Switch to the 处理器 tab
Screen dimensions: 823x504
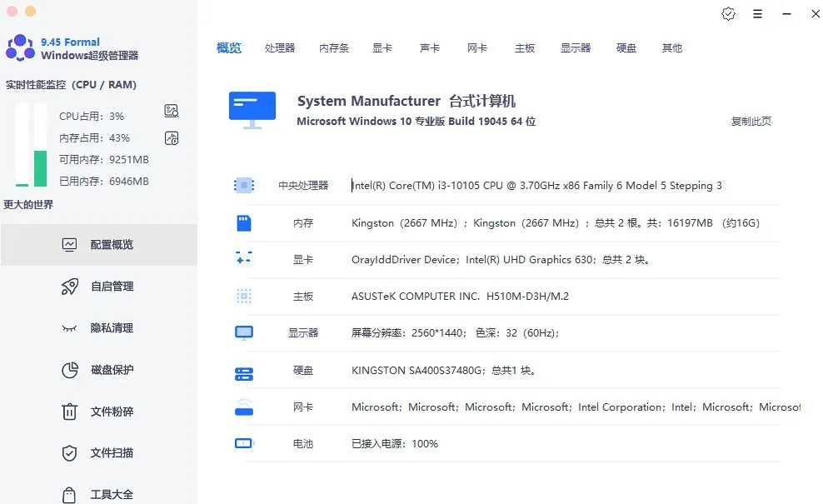pos(281,47)
